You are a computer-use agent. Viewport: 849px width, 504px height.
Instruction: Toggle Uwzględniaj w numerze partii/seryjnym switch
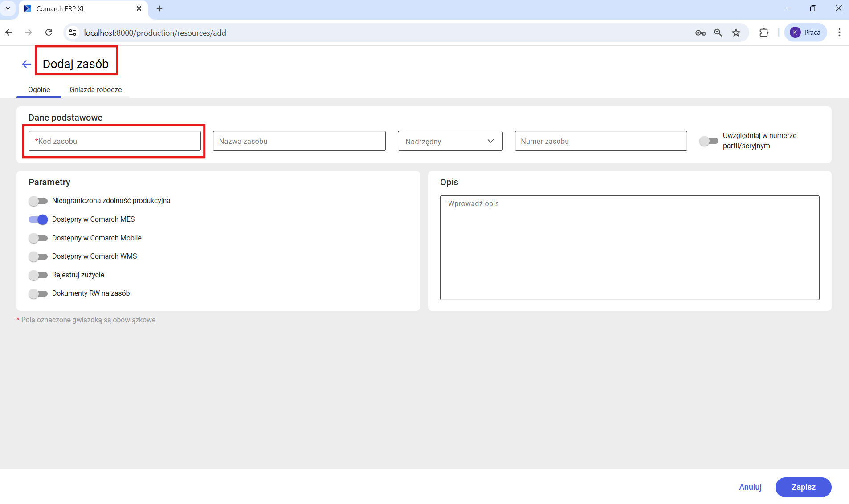pyautogui.click(x=709, y=141)
